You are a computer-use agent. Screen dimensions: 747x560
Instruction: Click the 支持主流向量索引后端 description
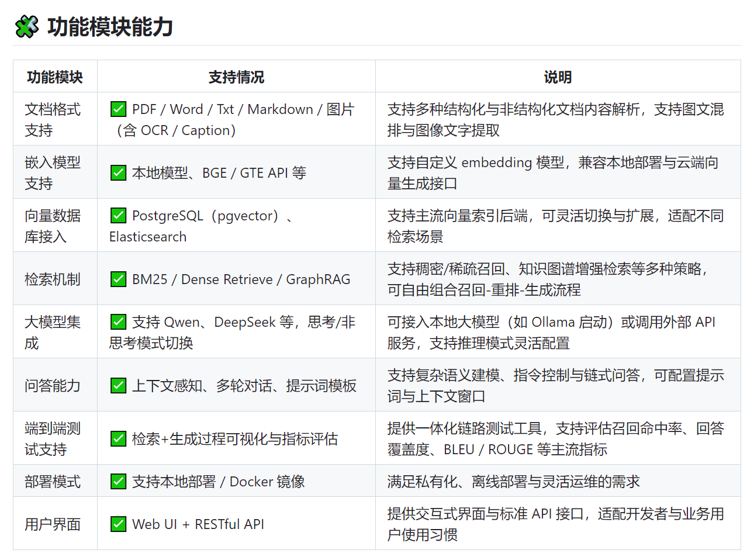555,226
